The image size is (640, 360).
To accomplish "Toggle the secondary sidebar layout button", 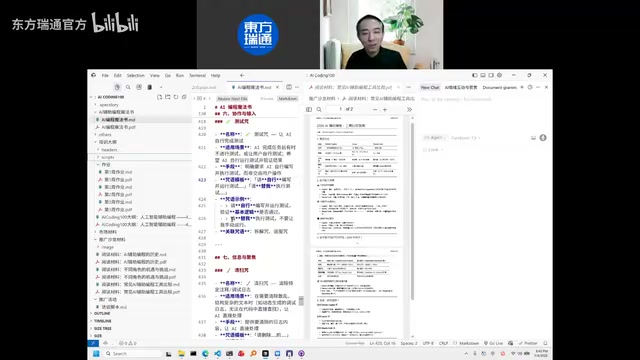I will pos(491,76).
